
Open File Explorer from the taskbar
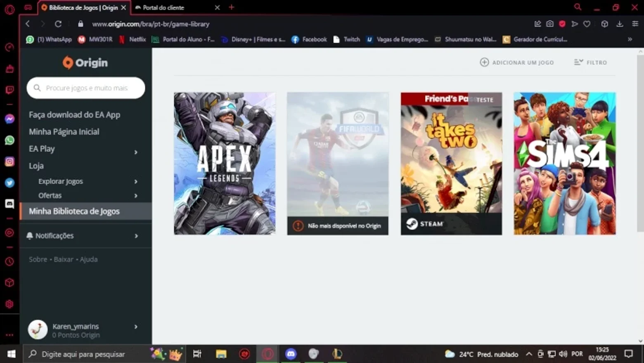[221, 354]
